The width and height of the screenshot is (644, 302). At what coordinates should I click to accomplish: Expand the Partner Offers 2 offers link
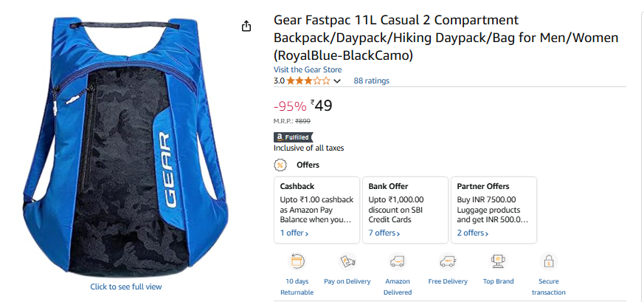tap(473, 233)
